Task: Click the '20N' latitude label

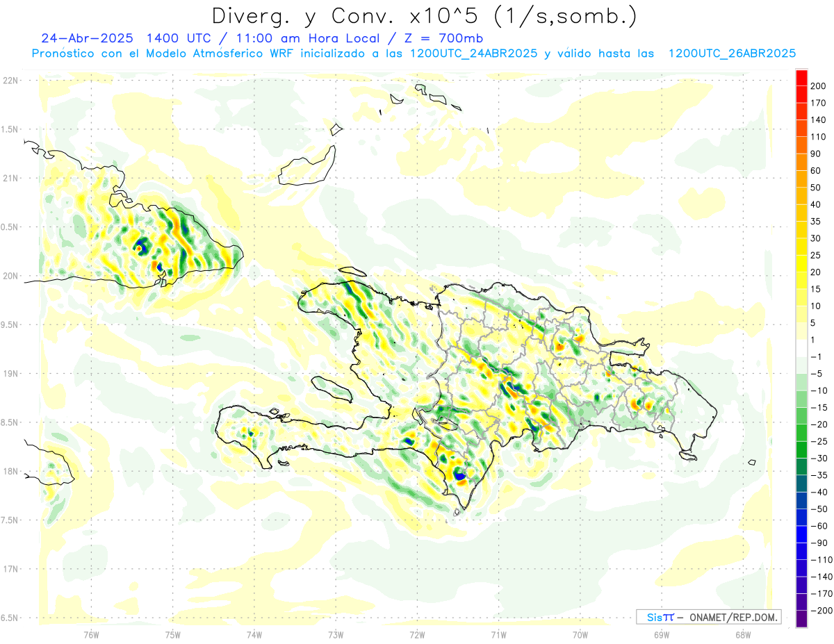Action: (x=10, y=276)
